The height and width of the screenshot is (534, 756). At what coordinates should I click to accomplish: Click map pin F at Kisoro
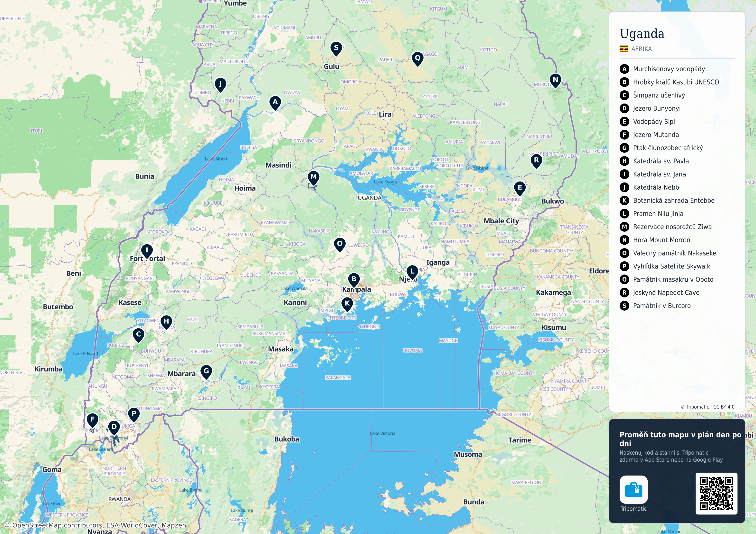click(x=93, y=420)
